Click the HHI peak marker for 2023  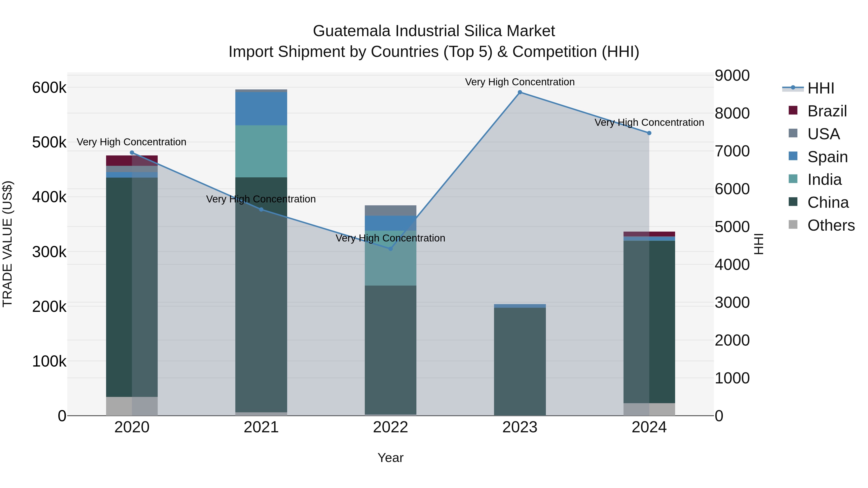click(520, 92)
